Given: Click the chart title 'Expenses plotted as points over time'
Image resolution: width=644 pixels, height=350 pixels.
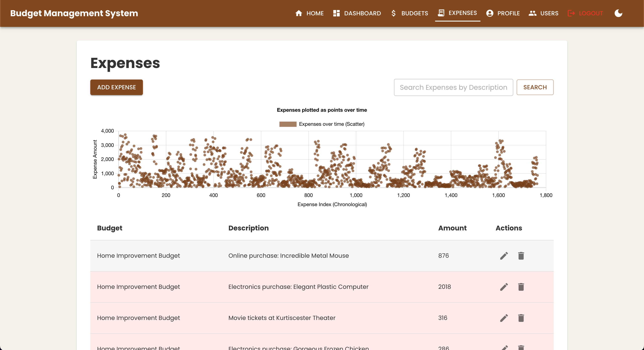Looking at the screenshot, I should pos(322,110).
